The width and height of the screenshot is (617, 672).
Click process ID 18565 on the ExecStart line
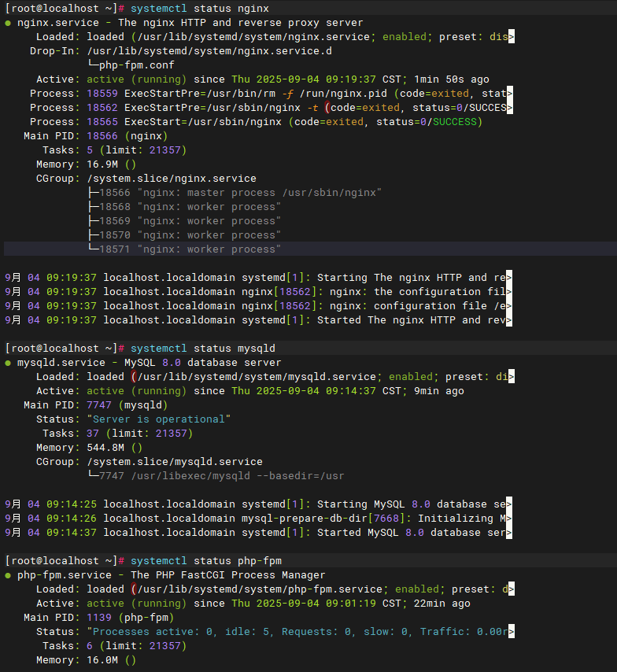coord(102,122)
